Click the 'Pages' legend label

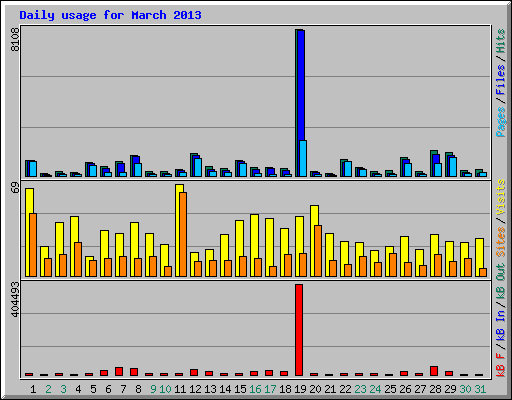pos(500,122)
